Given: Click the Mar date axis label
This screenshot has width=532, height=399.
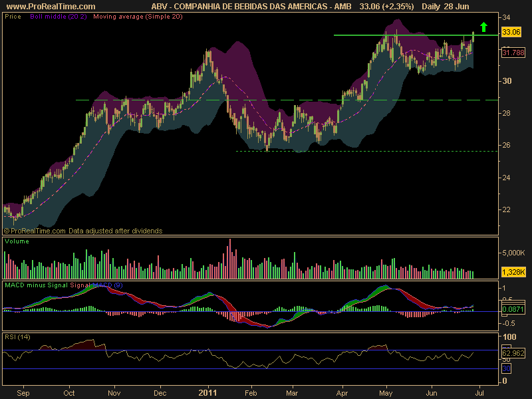Looking at the screenshot, I should (292, 393).
